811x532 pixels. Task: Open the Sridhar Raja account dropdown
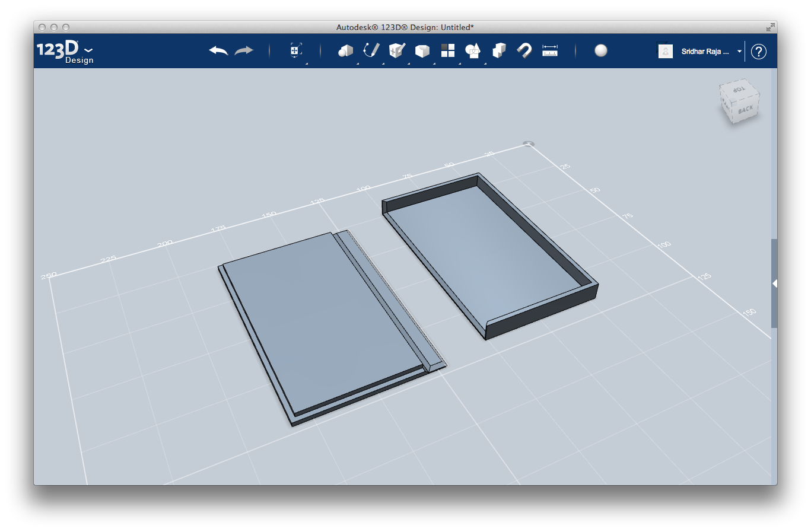click(739, 52)
